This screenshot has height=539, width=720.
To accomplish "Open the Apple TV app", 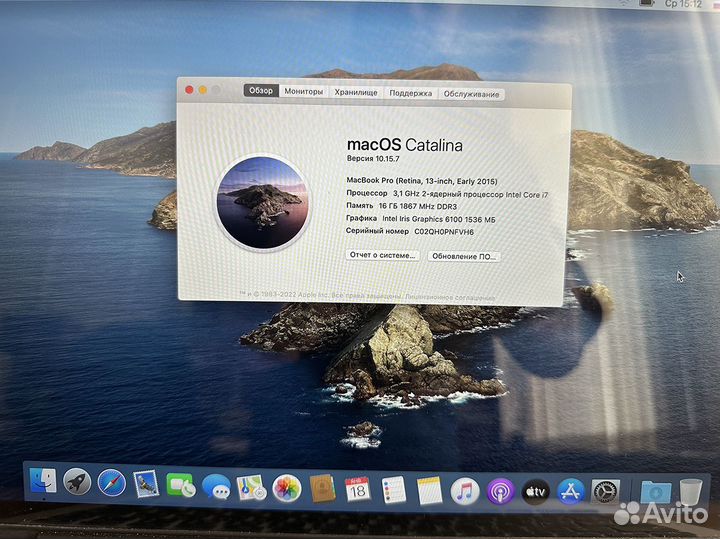I will 535,492.
